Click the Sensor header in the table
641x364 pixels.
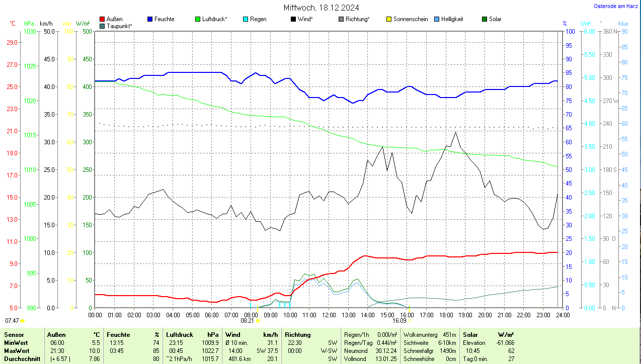coord(14,335)
